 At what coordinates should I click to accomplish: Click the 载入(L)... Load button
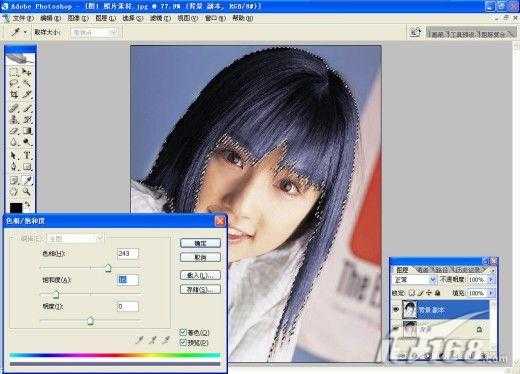(x=200, y=275)
